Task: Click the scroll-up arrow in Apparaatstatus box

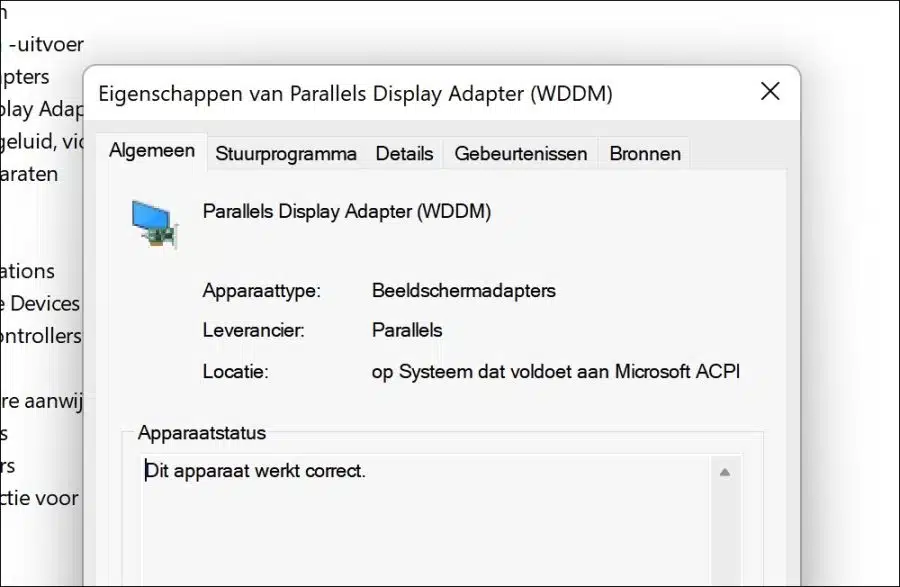Action: point(725,472)
